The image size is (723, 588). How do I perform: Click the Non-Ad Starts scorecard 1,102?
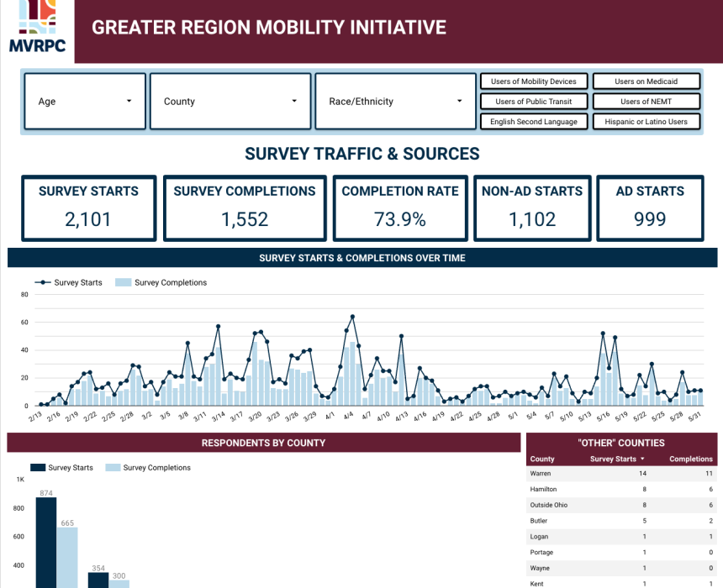(532, 208)
